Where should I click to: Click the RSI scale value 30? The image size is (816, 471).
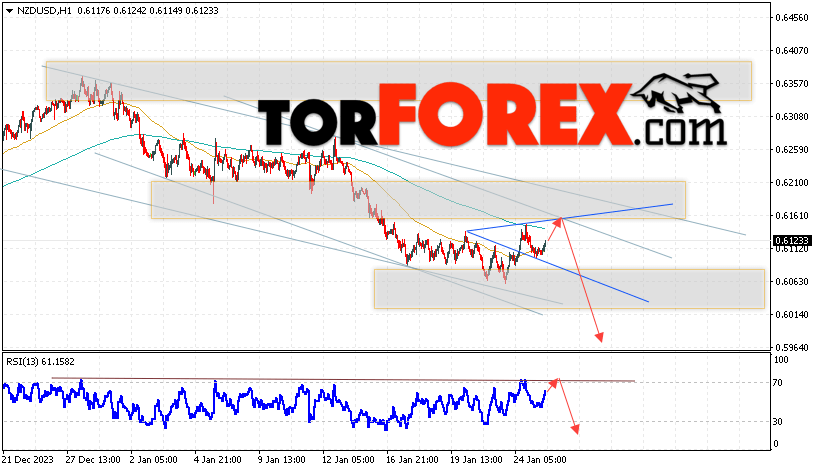tap(777, 422)
